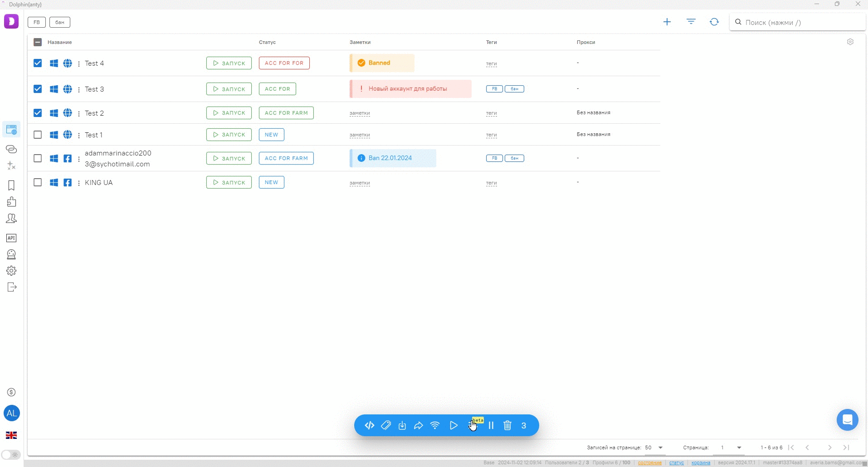Click the add new profile plus icon
Viewport: 868px width, 467px height.
tap(667, 22)
